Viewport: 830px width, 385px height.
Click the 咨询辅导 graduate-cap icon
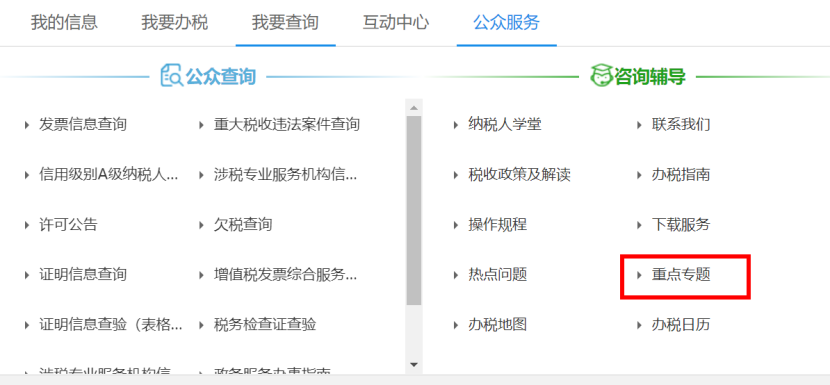click(601, 76)
